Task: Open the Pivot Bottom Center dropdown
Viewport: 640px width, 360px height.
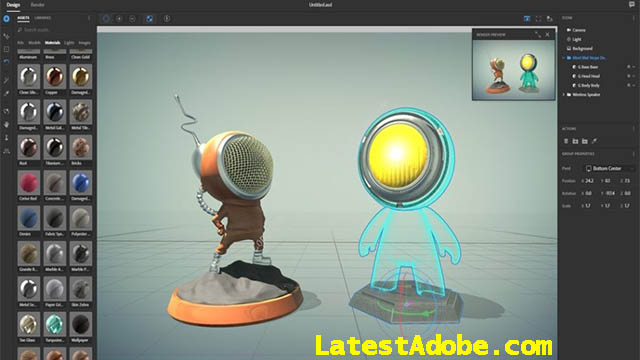Action: pyautogui.click(x=610, y=169)
